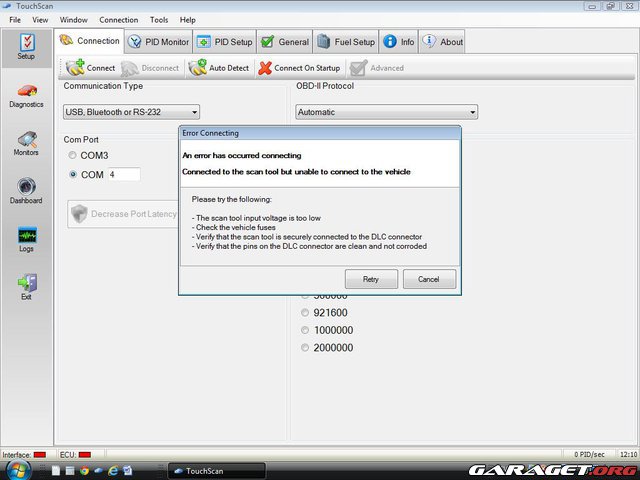
Task: Click the COM port number field
Action: tap(124, 174)
